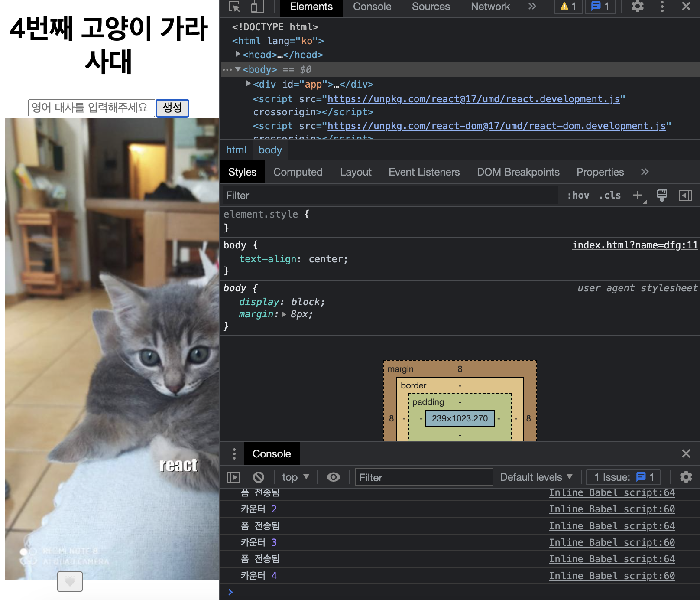The image size is (700, 600).
Task: Open Inline Babel script:64 link above 카운터 4
Action: pyautogui.click(x=612, y=559)
